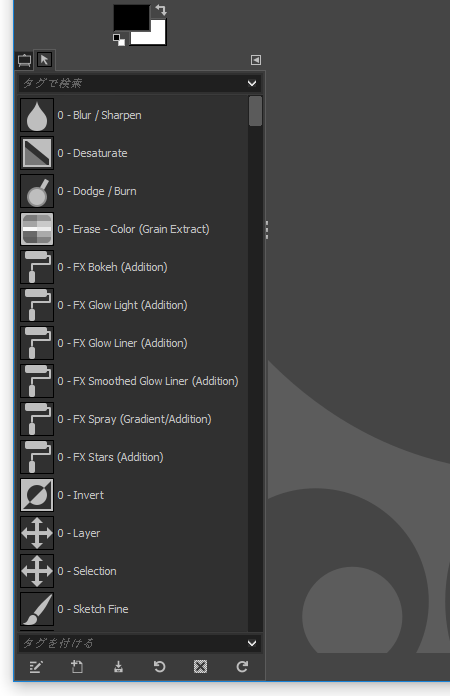Expand the assign tags dropdown arrow
The height and width of the screenshot is (696, 450).
[252, 643]
